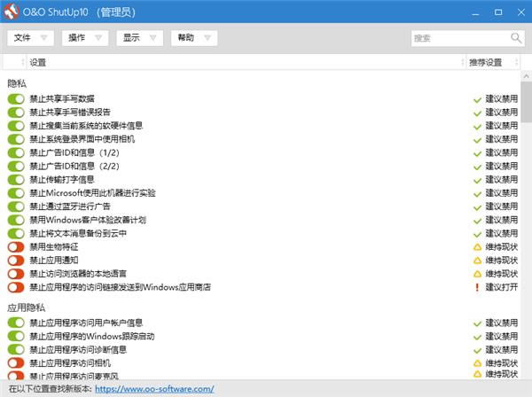Click green checkmark for 禁止系统登录界面中使用相机

(477, 140)
